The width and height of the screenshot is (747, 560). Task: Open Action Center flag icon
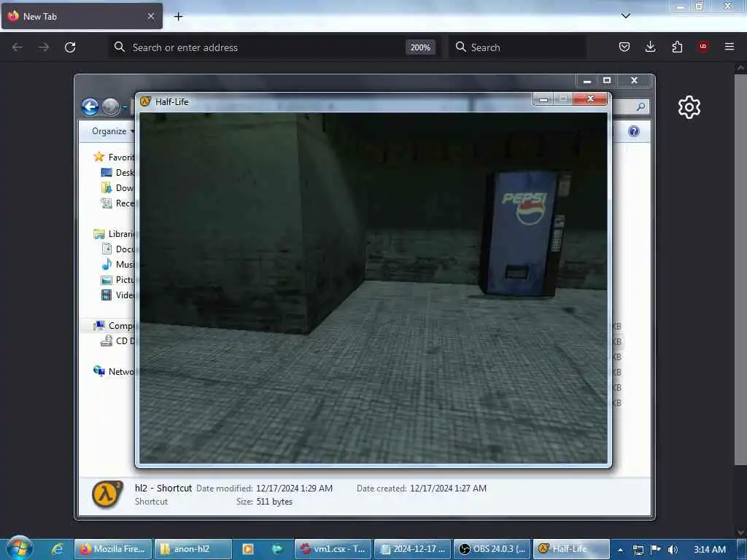click(656, 549)
